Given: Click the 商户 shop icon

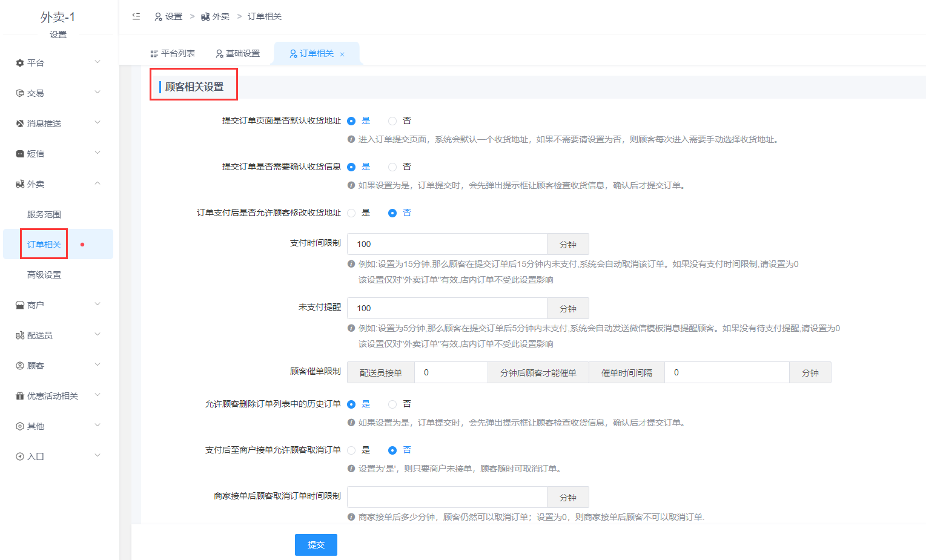Looking at the screenshot, I should tap(20, 305).
